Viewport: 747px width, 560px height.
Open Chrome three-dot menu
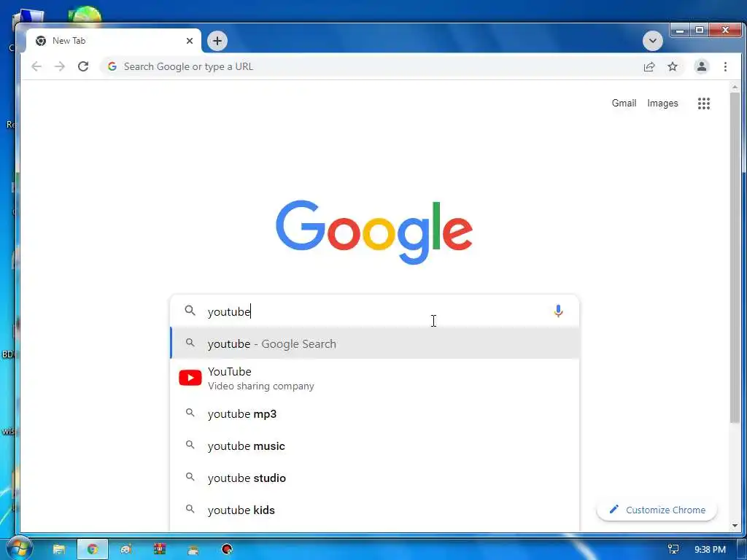(725, 66)
